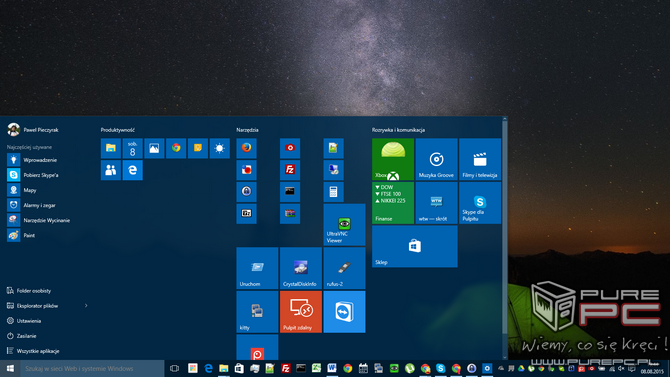
Task: Open uTorrent from the taskbar
Action: pos(409,368)
